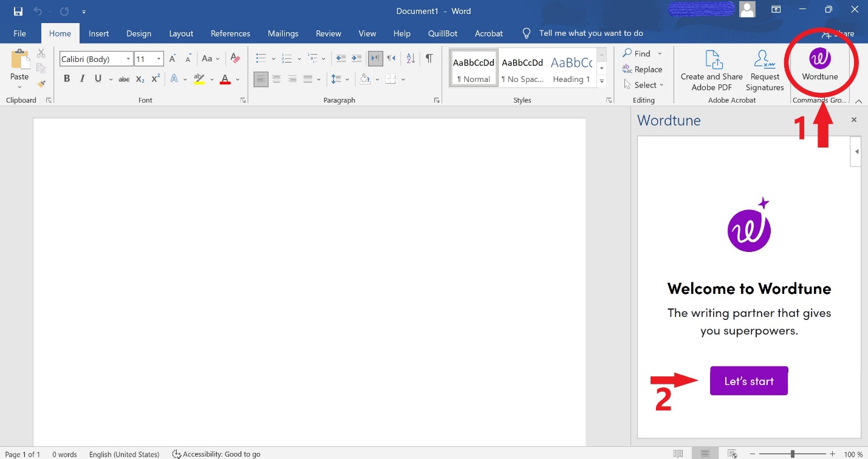Toggle Italic formatting
This screenshot has height=459, width=868.
[x=83, y=79]
